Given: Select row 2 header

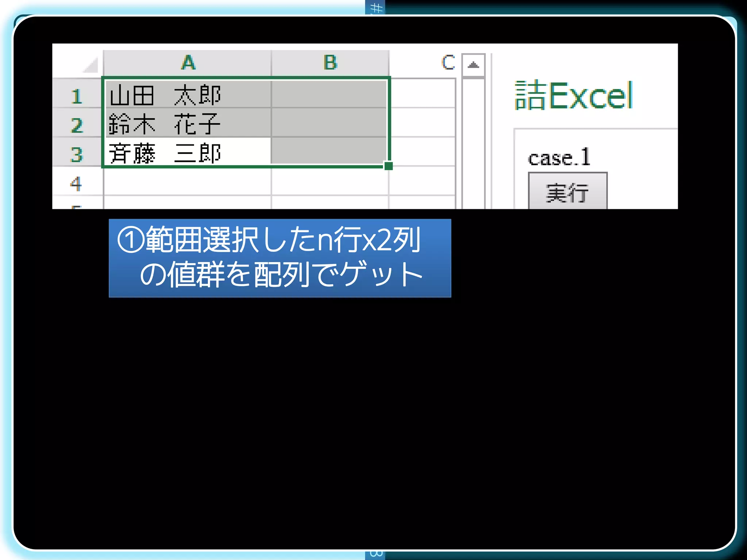Looking at the screenshot, I should click(x=77, y=123).
